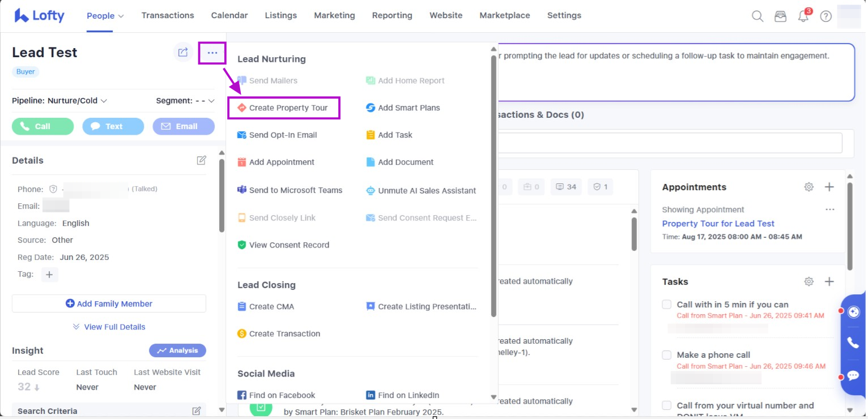Click the help question mark icon
868x419 pixels.
point(826,16)
